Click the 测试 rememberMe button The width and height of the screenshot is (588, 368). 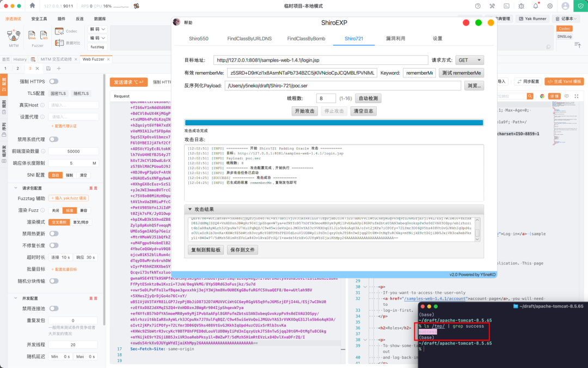coord(461,73)
